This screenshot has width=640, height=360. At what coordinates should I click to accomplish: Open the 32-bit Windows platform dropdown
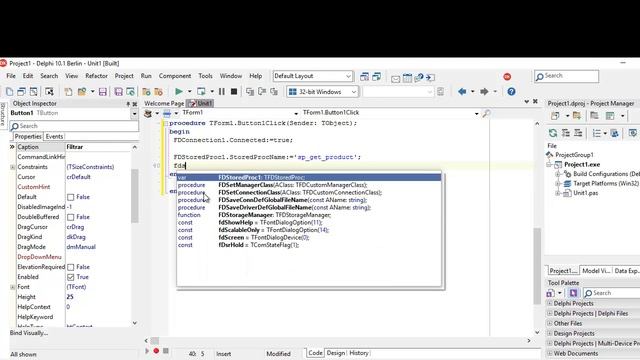pos(353,92)
